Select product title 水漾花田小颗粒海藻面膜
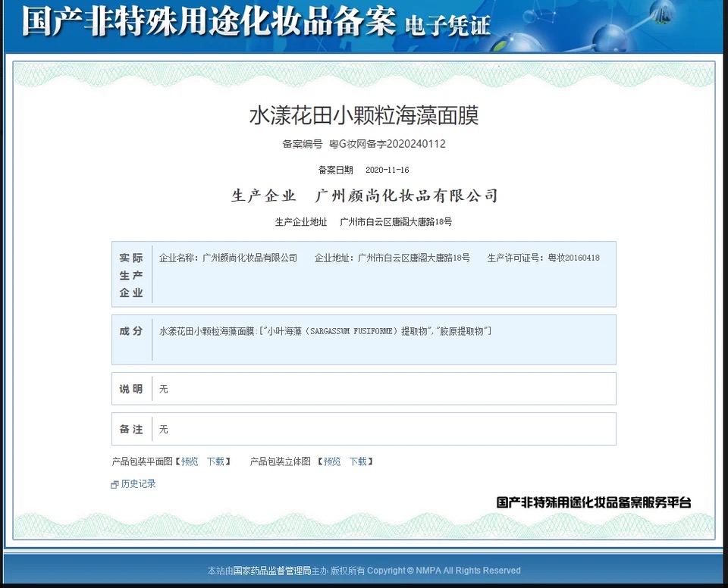The height and width of the screenshot is (588, 728). point(364,116)
